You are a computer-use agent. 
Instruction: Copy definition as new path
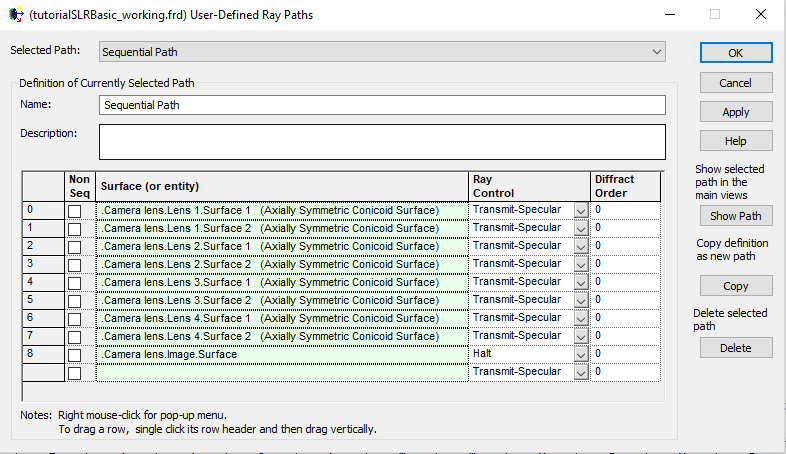(735, 286)
